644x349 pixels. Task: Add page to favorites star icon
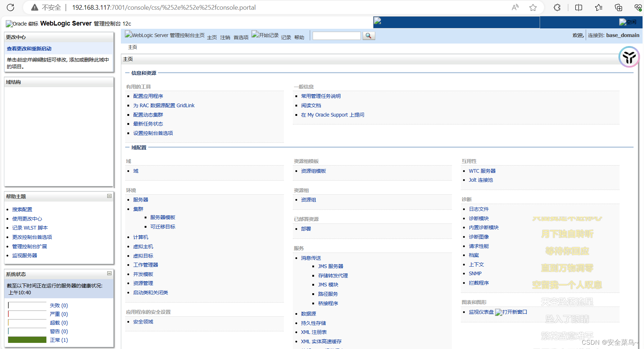point(533,7)
